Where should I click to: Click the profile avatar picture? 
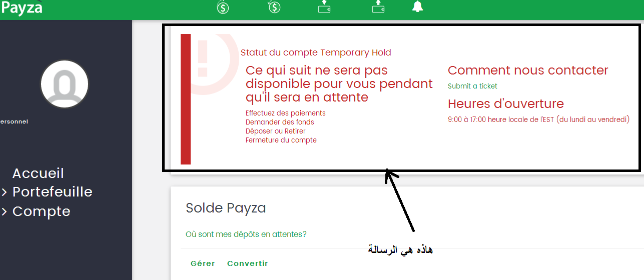click(65, 84)
